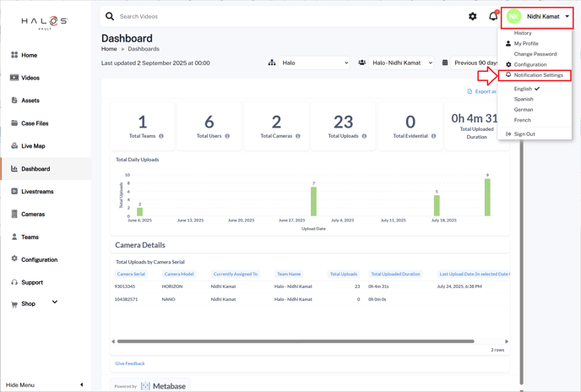Click the search magnifier icon
The image size is (581, 392).
click(110, 16)
